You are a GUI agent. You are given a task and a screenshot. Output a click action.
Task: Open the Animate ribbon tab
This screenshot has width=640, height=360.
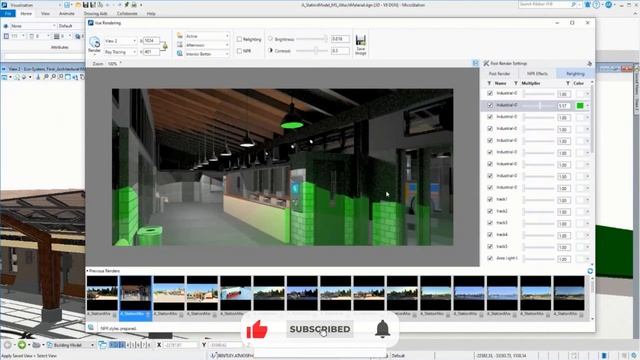[67, 13]
